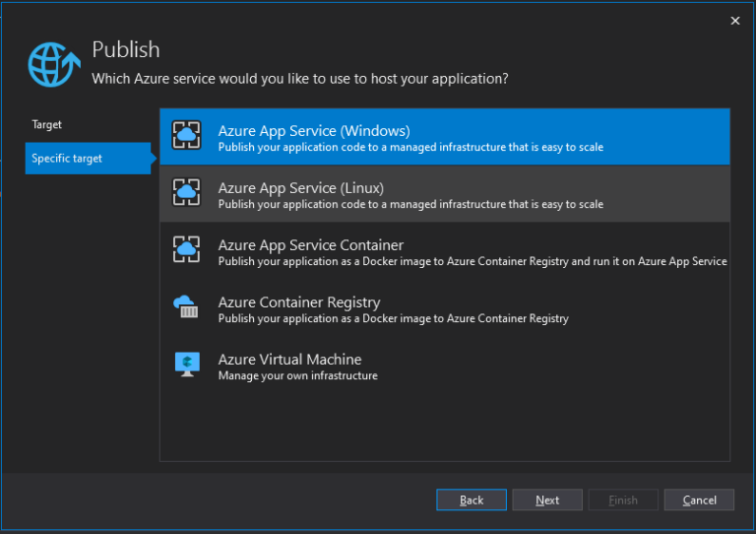Click the disabled Finish button
The width and height of the screenshot is (756, 534).
623,500
